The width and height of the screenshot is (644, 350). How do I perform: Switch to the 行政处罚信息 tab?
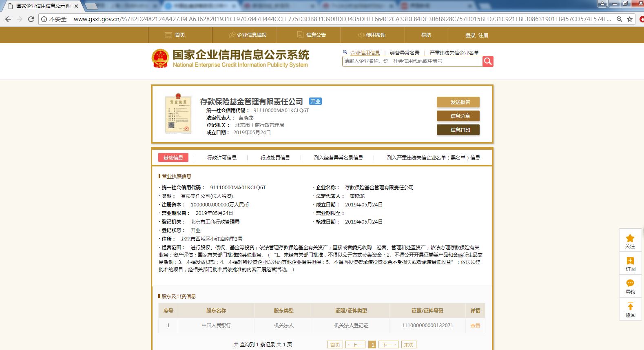[275, 157]
